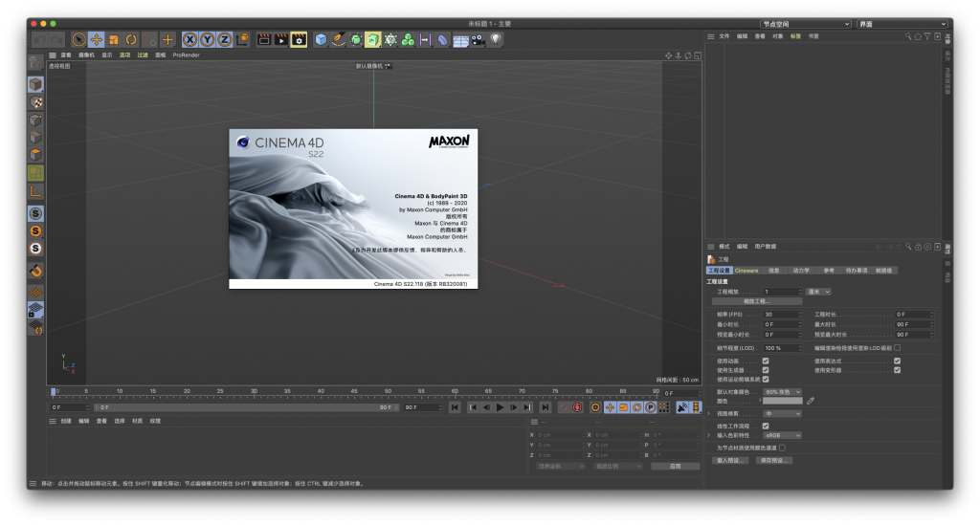Click the Record Active Objects button

click(565, 407)
